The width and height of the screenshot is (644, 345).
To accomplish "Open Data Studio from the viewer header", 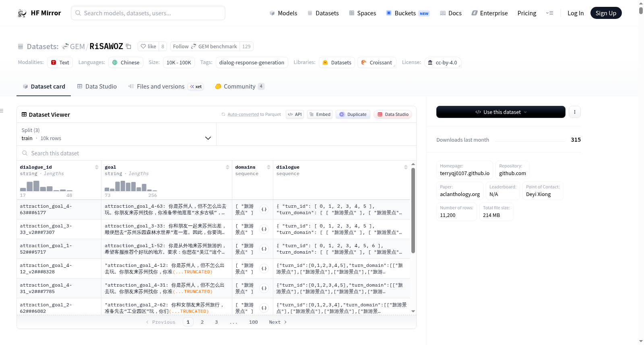I will (x=393, y=114).
